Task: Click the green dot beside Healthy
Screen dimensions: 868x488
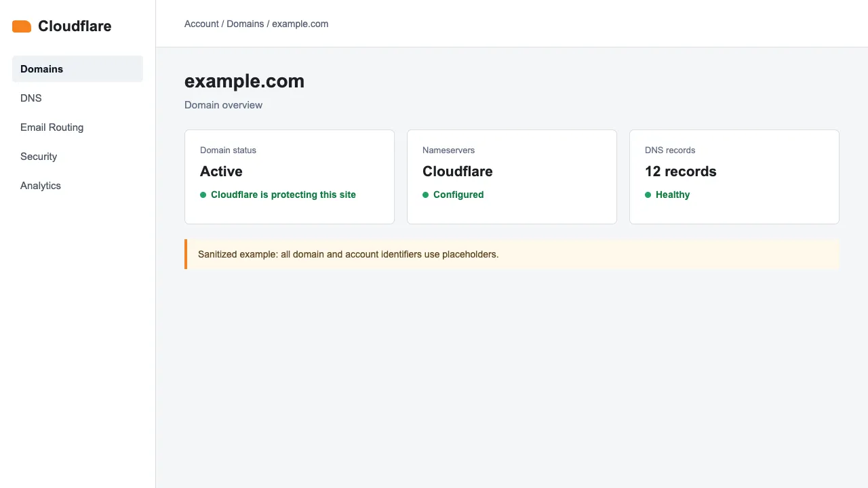Action: [648, 195]
